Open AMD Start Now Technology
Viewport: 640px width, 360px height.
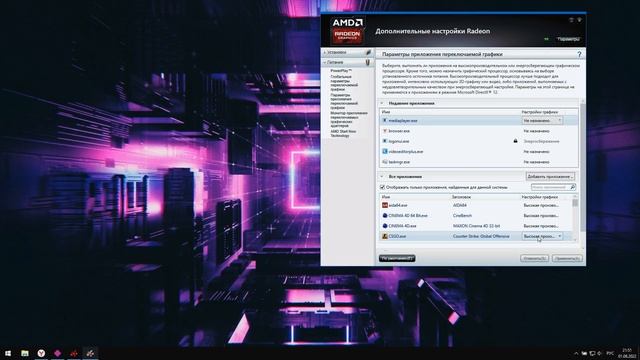(343, 133)
